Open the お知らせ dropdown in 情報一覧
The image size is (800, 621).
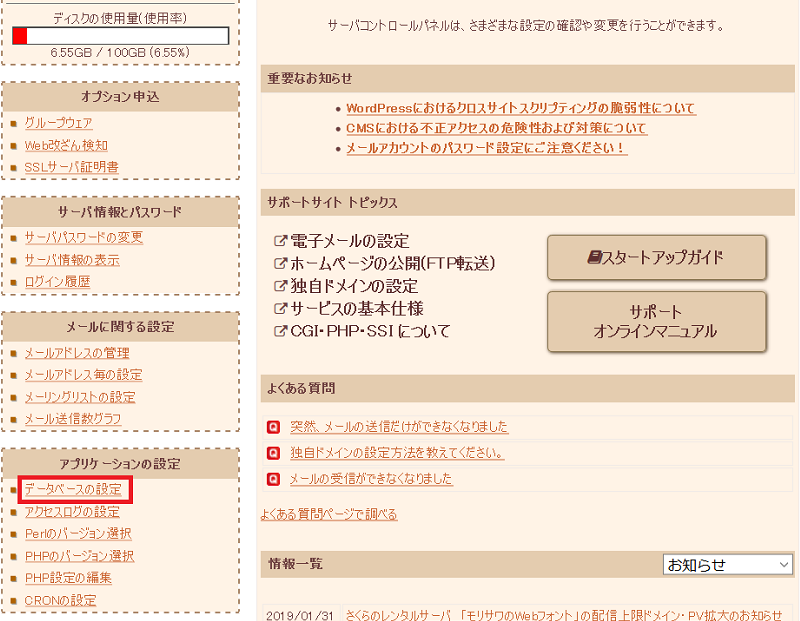click(727, 564)
